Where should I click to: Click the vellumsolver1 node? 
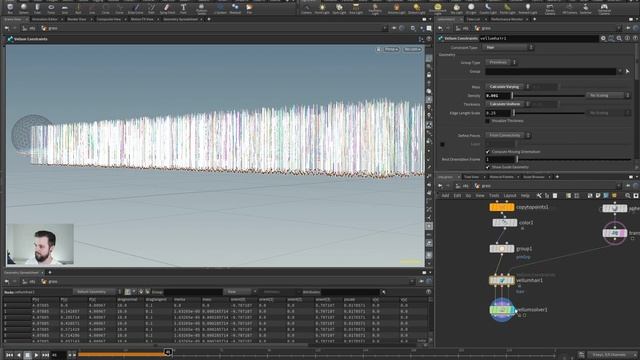pyautogui.click(x=502, y=310)
